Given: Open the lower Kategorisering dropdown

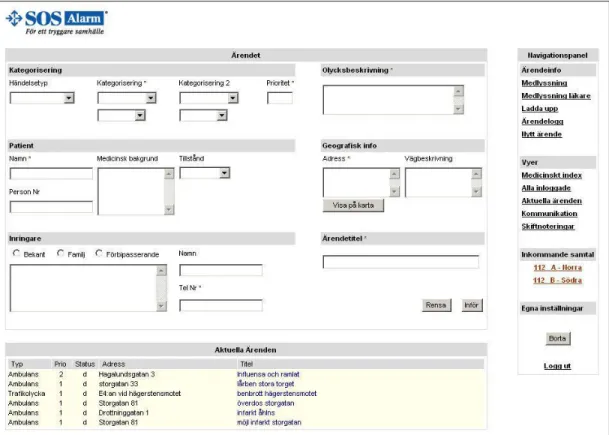Looking at the screenshot, I should (121, 115).
